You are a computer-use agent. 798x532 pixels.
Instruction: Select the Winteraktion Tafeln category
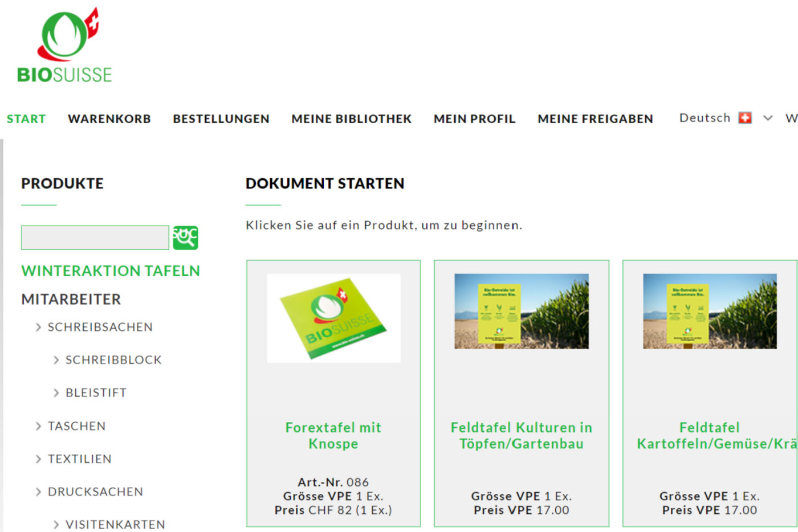click(x=111, y=271)
